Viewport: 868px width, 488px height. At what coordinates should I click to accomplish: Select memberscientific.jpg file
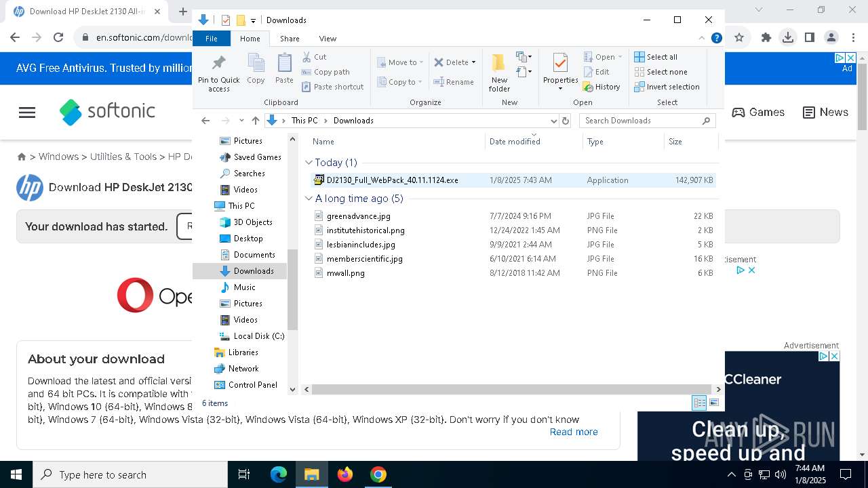coord(513,259)
